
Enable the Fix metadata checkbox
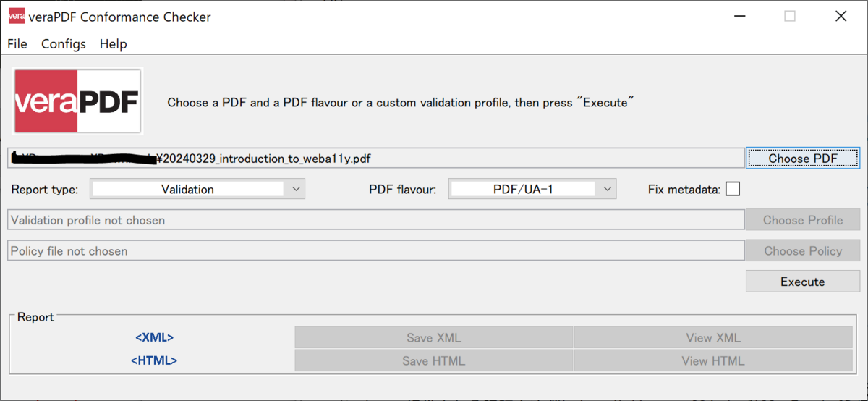pos(733,189)
